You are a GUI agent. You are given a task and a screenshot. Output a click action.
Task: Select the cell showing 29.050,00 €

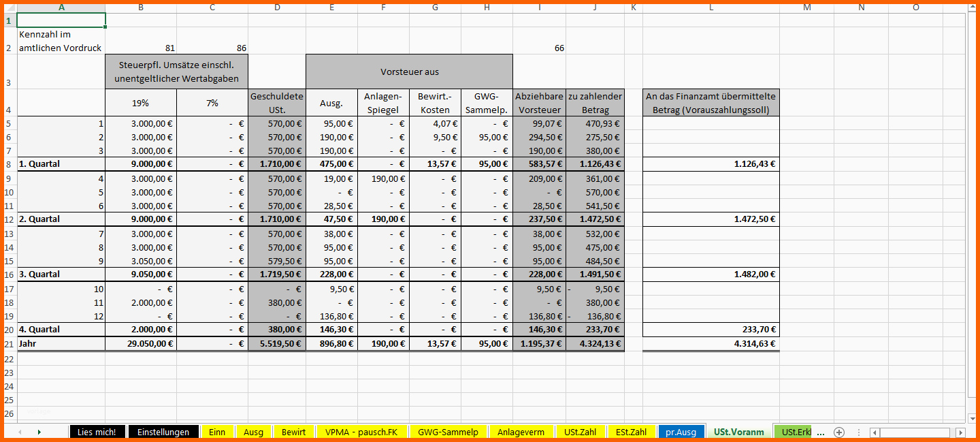141,344
